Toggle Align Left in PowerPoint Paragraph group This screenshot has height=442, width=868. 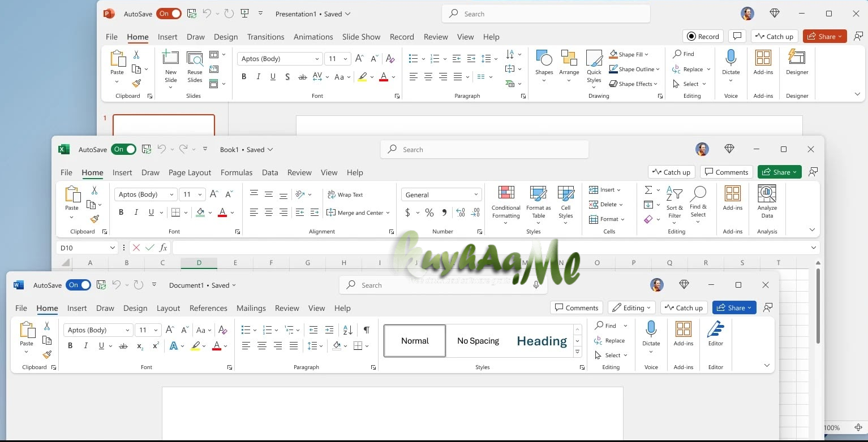point(414,77)
